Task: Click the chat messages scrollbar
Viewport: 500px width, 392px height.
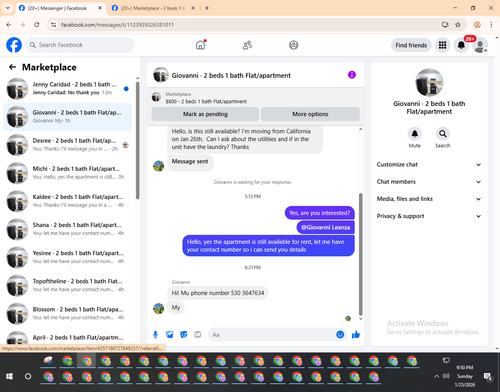Action: tap(360, 254)
